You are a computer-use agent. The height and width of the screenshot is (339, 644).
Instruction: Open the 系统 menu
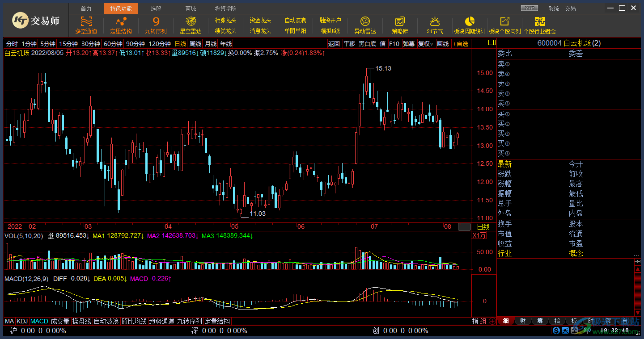click(554, 8)
